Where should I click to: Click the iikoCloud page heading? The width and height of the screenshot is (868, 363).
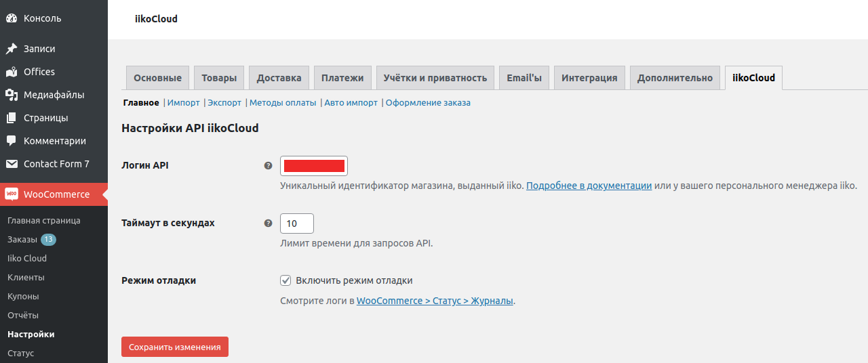[x=157, y=19]
